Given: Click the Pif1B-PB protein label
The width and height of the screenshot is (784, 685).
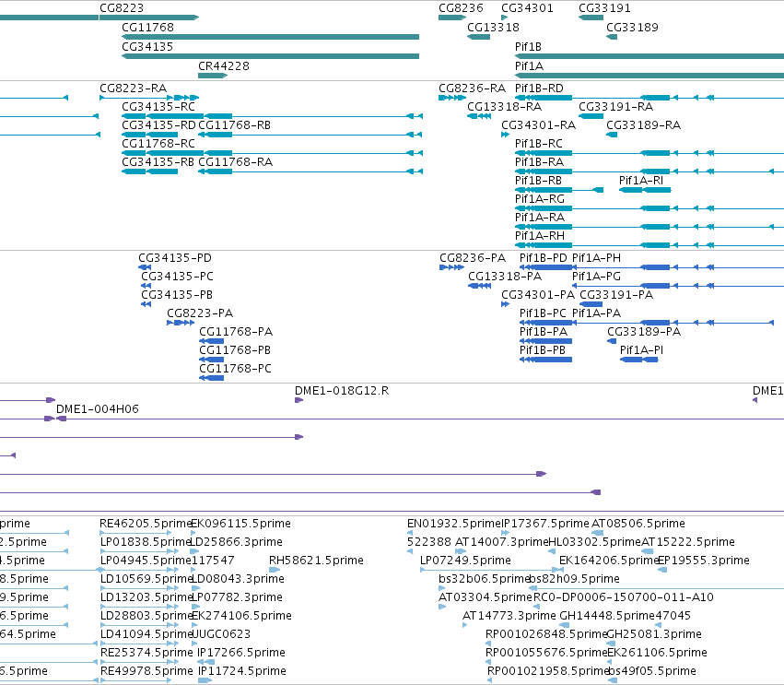Looking at the screenshot, I should point(543,350).
